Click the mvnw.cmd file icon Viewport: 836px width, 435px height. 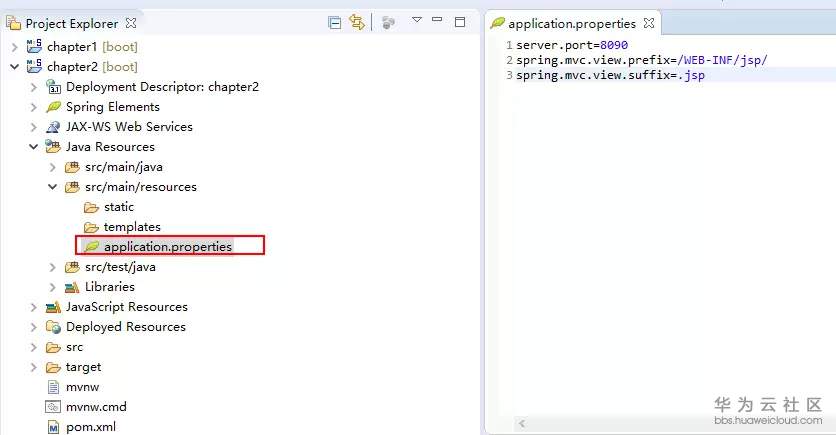coord(53,407)
